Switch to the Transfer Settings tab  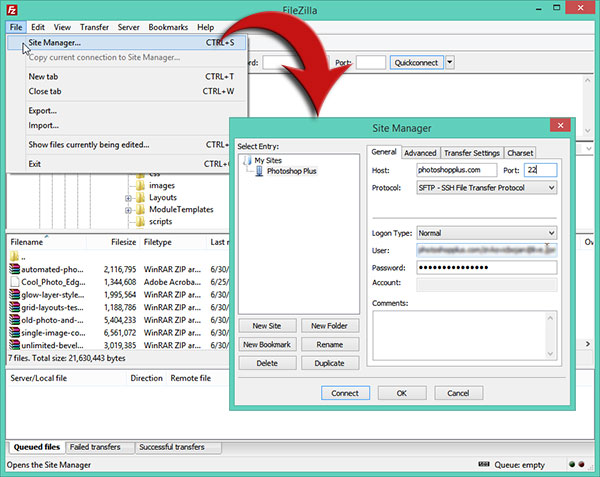(472, 153)
